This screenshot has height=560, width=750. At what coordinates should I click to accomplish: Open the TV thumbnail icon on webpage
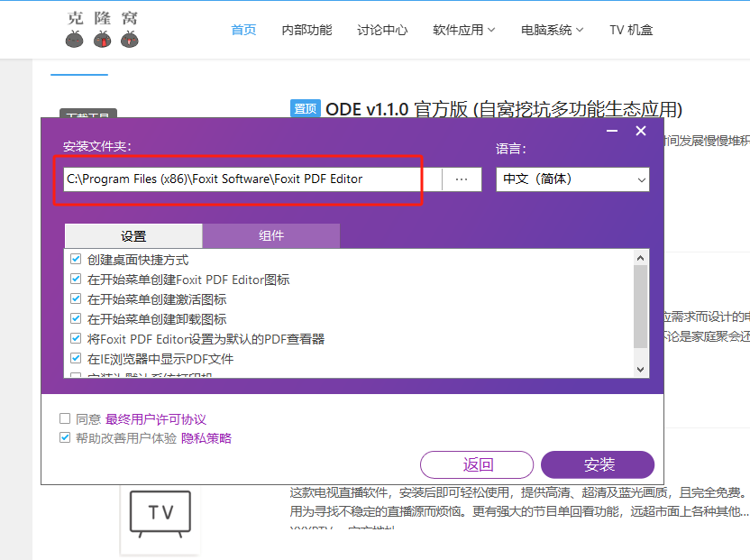[x=160, y=514]
